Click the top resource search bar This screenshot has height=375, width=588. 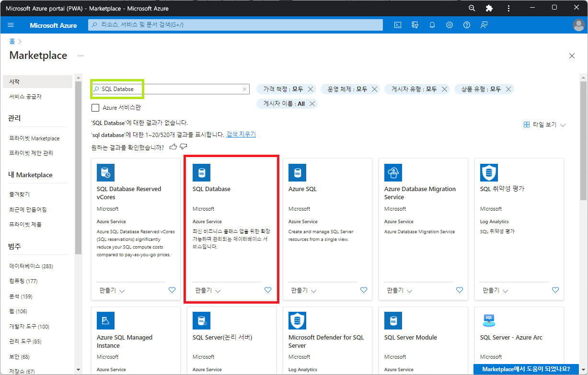click(x=235, y=25)
